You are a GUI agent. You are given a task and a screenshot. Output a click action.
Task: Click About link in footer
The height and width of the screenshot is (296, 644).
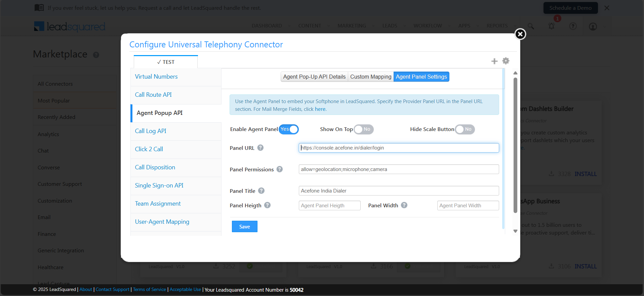(x=86, y=289)
